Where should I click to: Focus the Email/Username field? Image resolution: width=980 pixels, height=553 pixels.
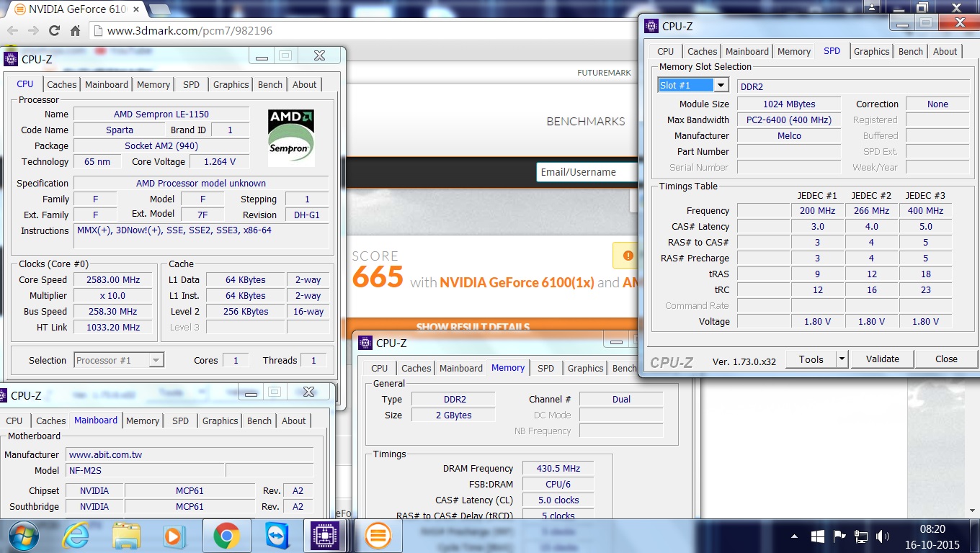tap(587, 172)
